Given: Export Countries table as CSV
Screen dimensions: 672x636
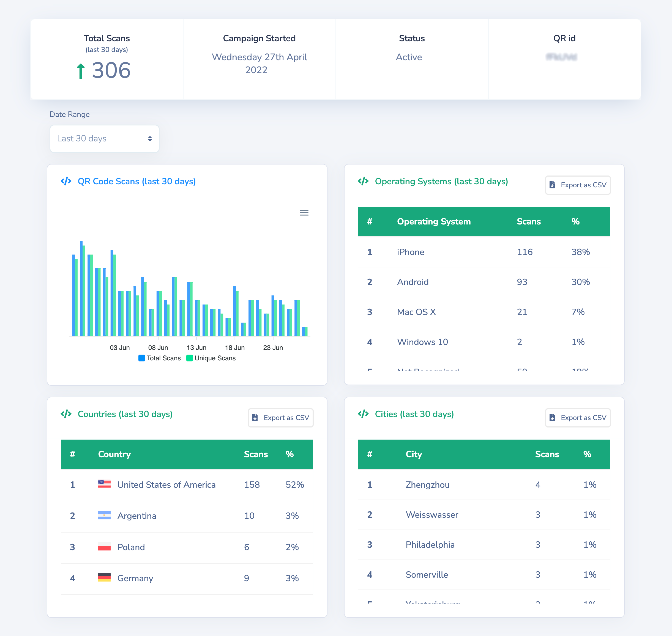Looking at the screenshot, I should (x=281, y=417).
